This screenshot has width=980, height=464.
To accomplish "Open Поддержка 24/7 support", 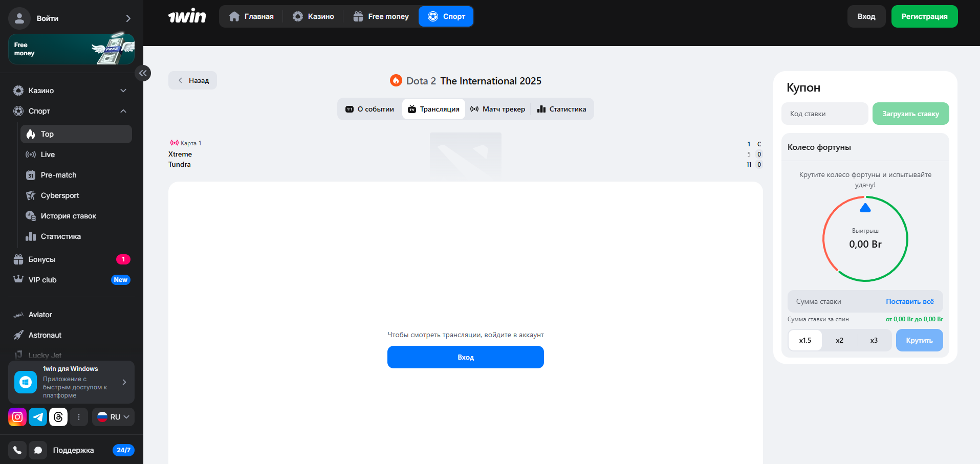I will [94, 450].
